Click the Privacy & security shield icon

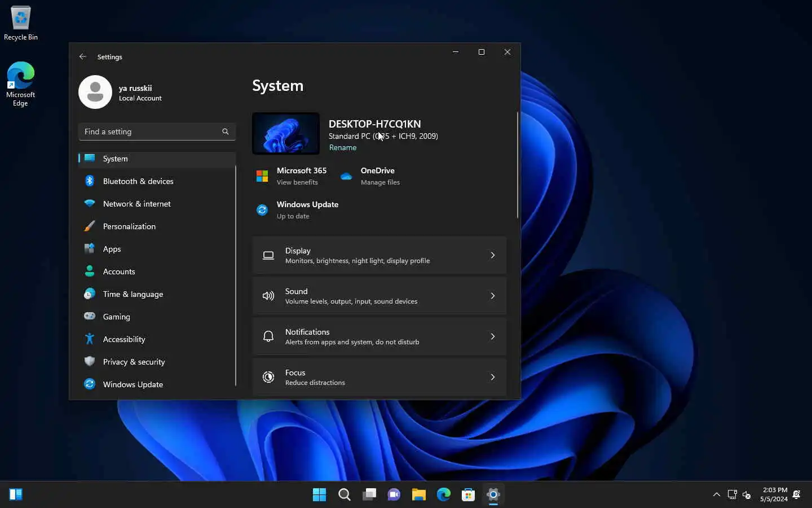tap(89, 361)
